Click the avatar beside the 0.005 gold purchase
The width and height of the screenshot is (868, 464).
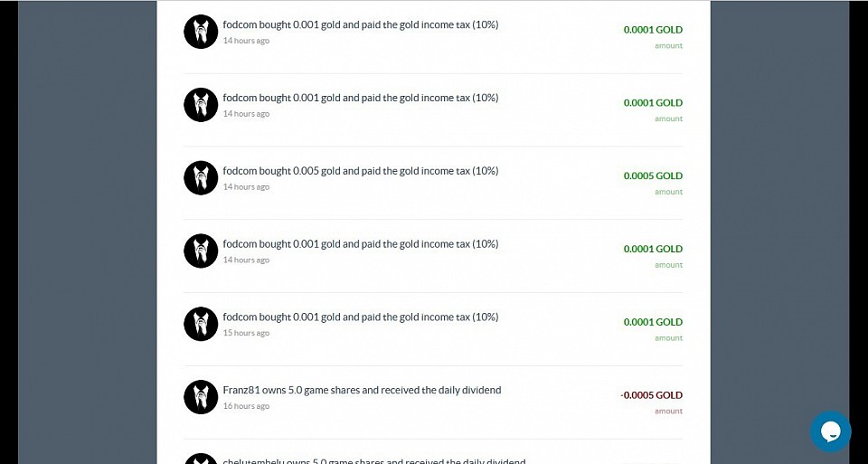(201, 177)
